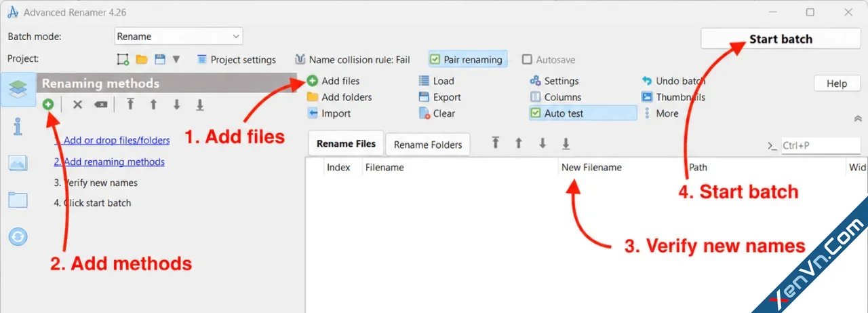Click the circular refresh sidebar icon
The width and height of the screenshot is (868, 313).
pos(18,236)
